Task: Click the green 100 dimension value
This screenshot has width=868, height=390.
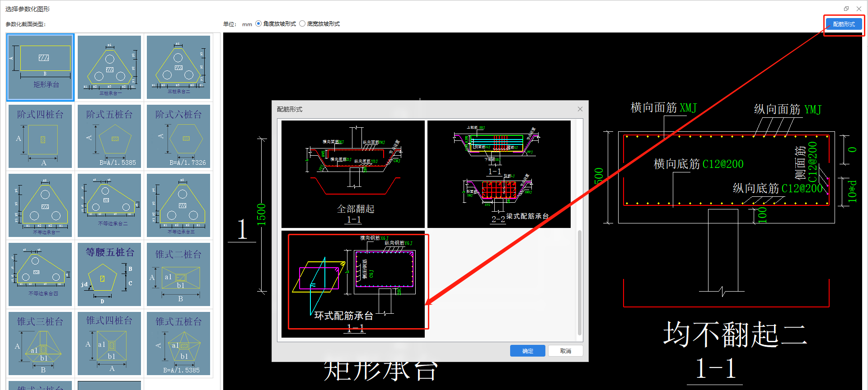Action: [x=762, y=215]
